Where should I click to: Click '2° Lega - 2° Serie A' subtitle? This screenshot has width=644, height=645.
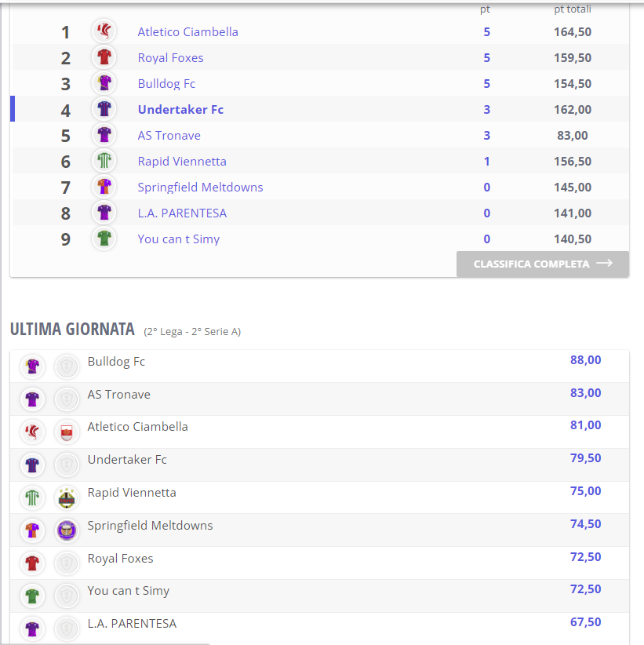(192, 332)
